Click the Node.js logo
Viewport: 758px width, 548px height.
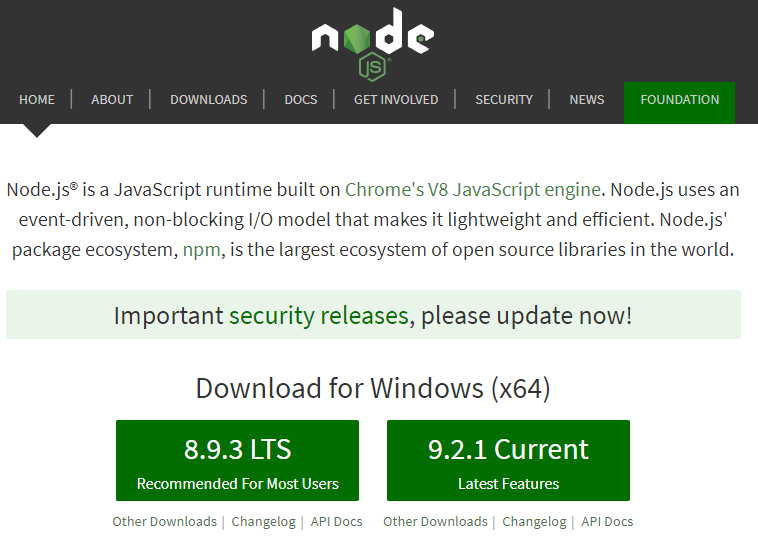(x=373, y=43)
